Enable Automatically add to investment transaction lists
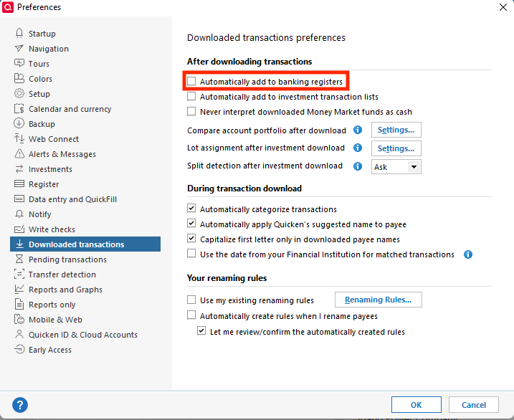This screenshot has width=514, height=420. point(191,96)
